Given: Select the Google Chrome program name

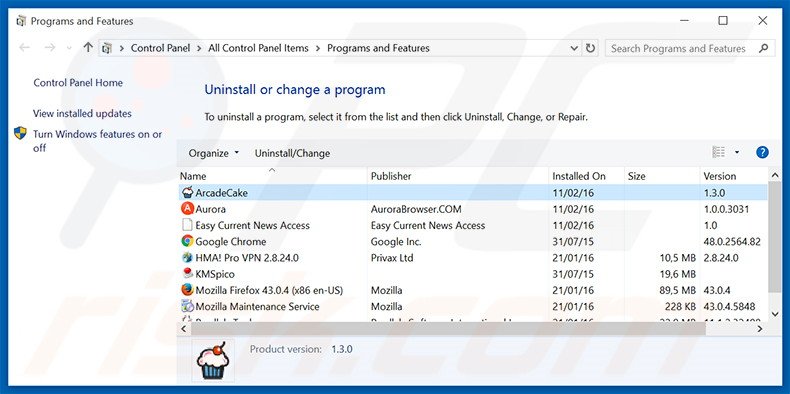Looking at the screenshot, I should point(231,241).
